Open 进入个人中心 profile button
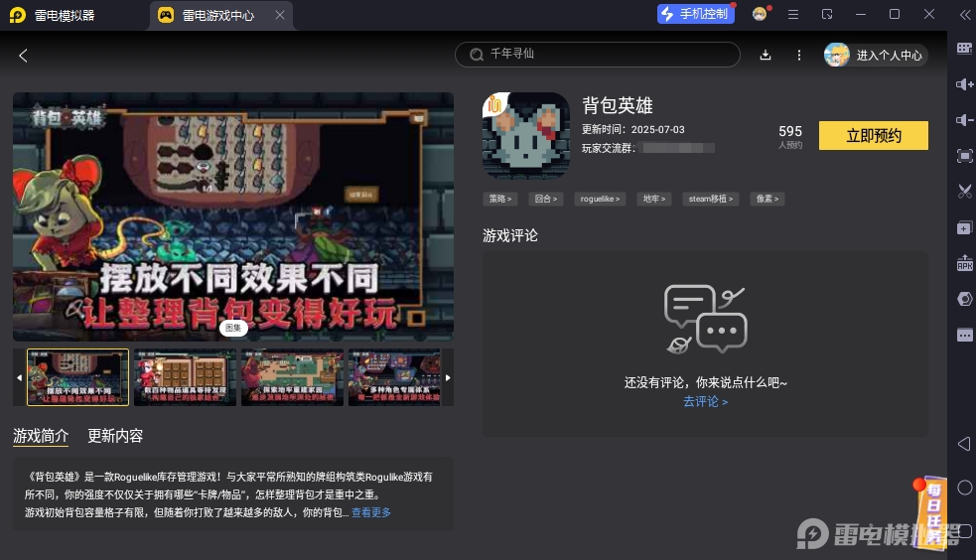 [875, 55]
